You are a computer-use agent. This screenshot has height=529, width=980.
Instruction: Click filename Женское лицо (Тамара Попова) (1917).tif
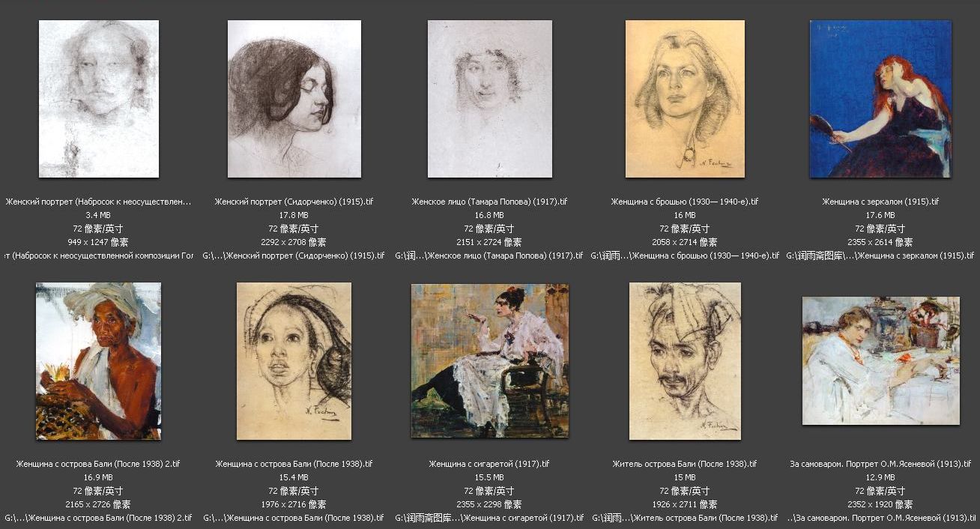(x=490, y=202)
